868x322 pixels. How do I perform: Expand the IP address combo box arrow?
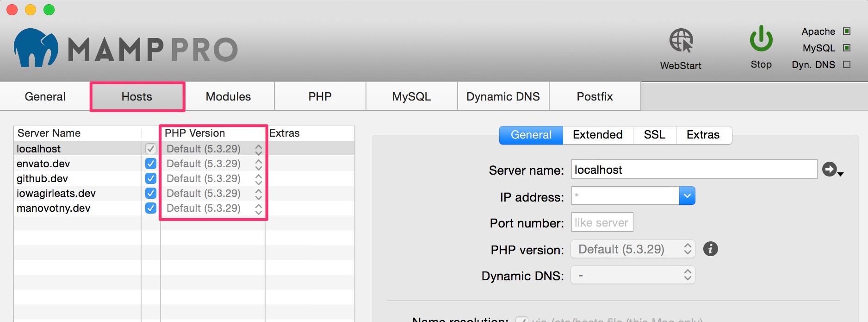click(x=687, y=196)
